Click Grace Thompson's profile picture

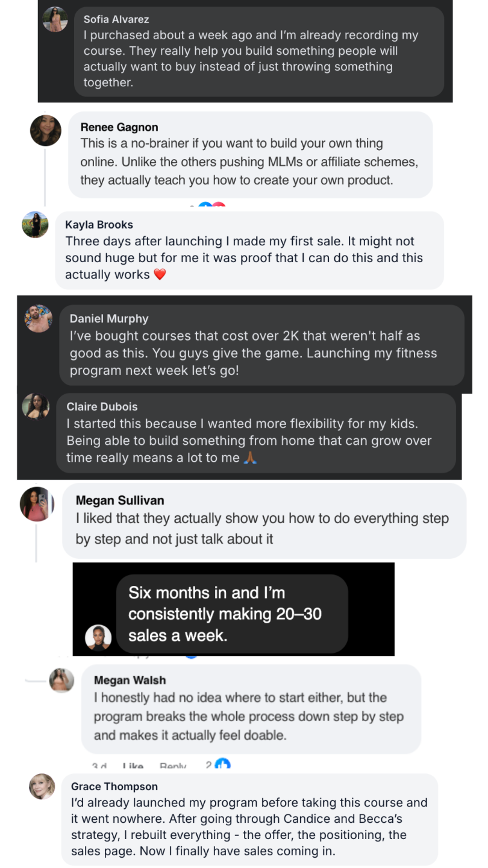[x=42, y=786]
